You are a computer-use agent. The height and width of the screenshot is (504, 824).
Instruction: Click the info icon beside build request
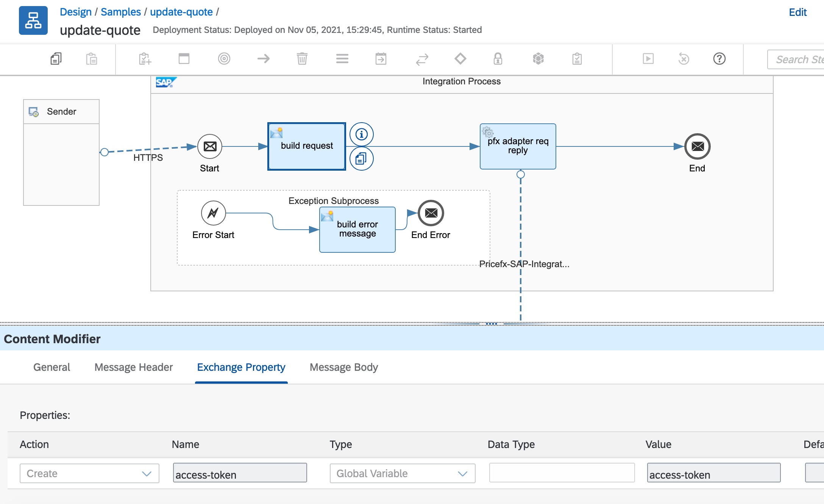(361, 134)
